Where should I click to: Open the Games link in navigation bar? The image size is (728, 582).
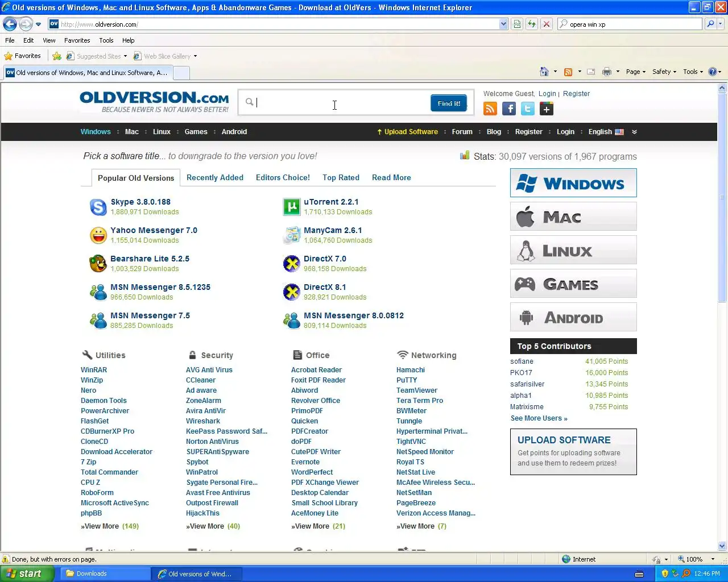coord(196,131)
